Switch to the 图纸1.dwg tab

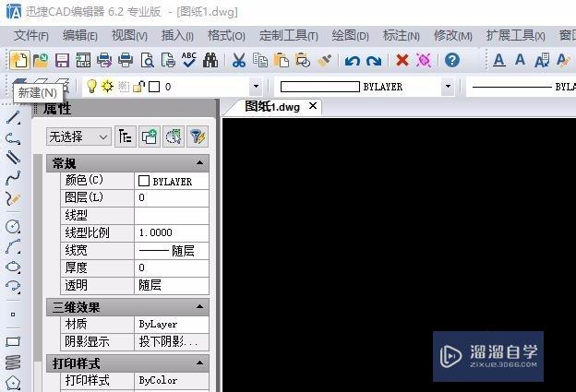272,106
